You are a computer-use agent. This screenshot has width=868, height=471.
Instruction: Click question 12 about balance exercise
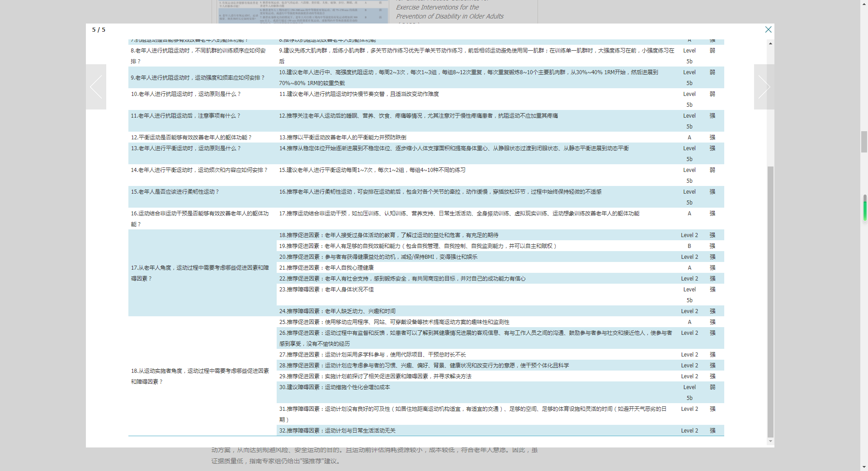click(x=191, y=137)
